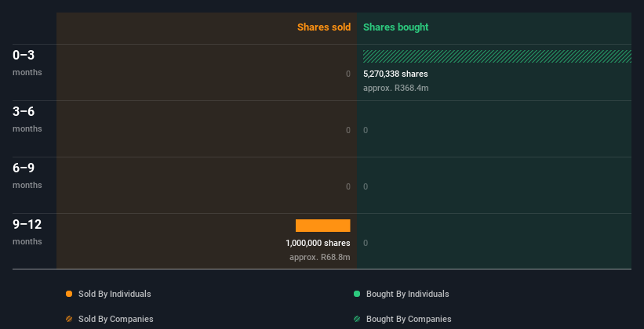The height and width of the screenshot is (329, 644).
Task: Click the approx. R368.4m label
Action: 395,89
